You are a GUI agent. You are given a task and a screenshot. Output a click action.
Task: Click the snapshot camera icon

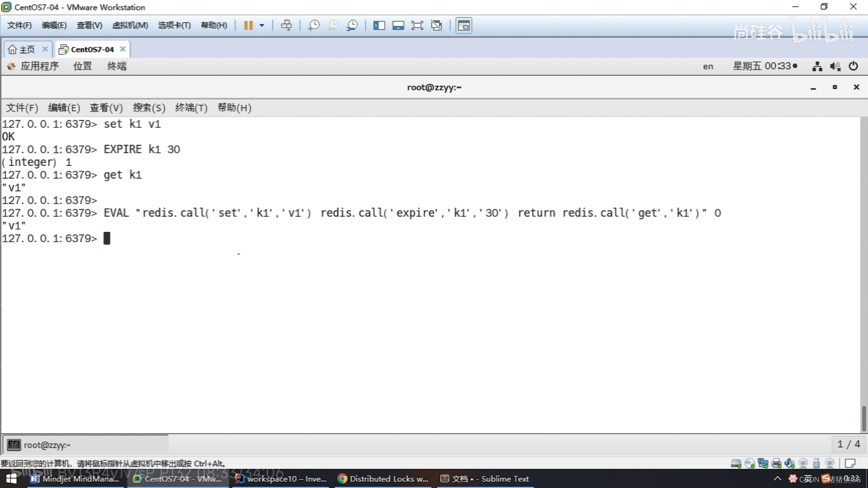(x=313, y=25)
